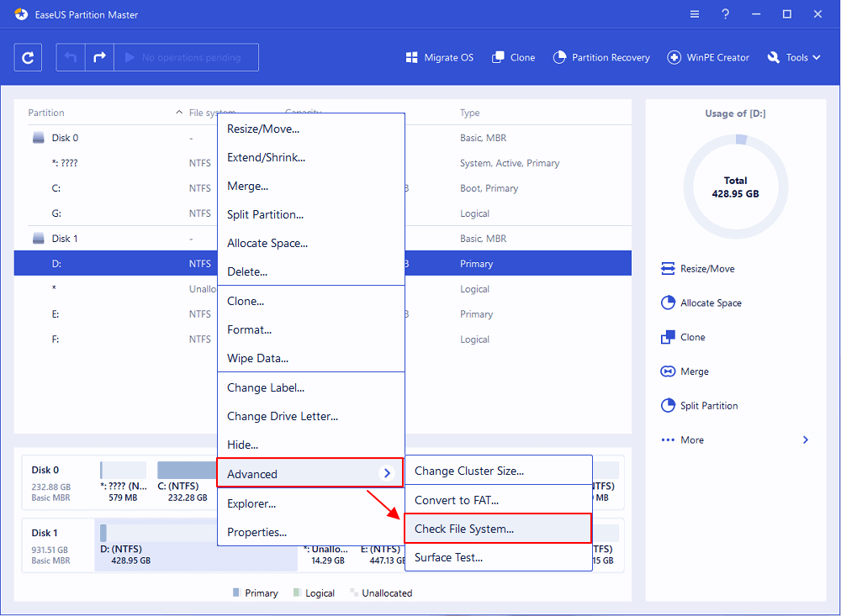
Task: Click D: (NTFS) 428.95 GB disk map block
Action: pos(196,545)
